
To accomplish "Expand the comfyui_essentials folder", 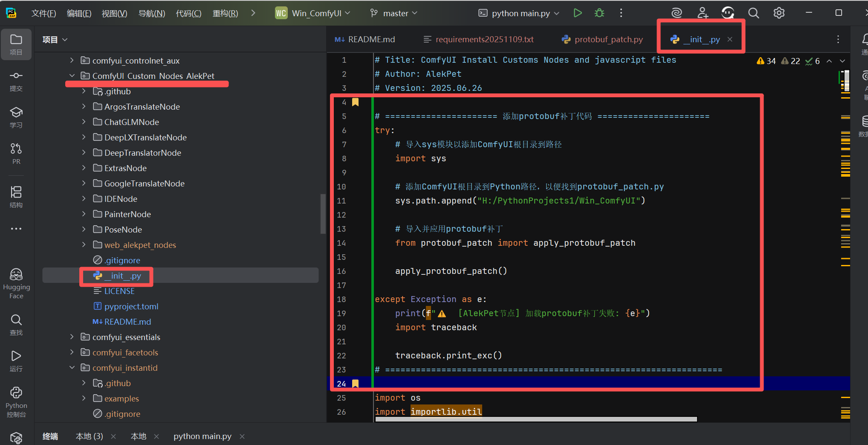I will [72, 337].
